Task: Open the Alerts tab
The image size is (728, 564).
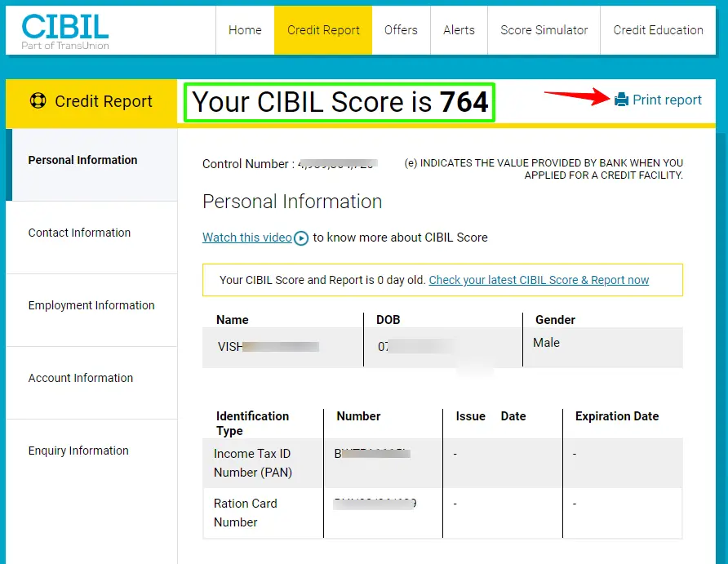Action: point(459,30)
